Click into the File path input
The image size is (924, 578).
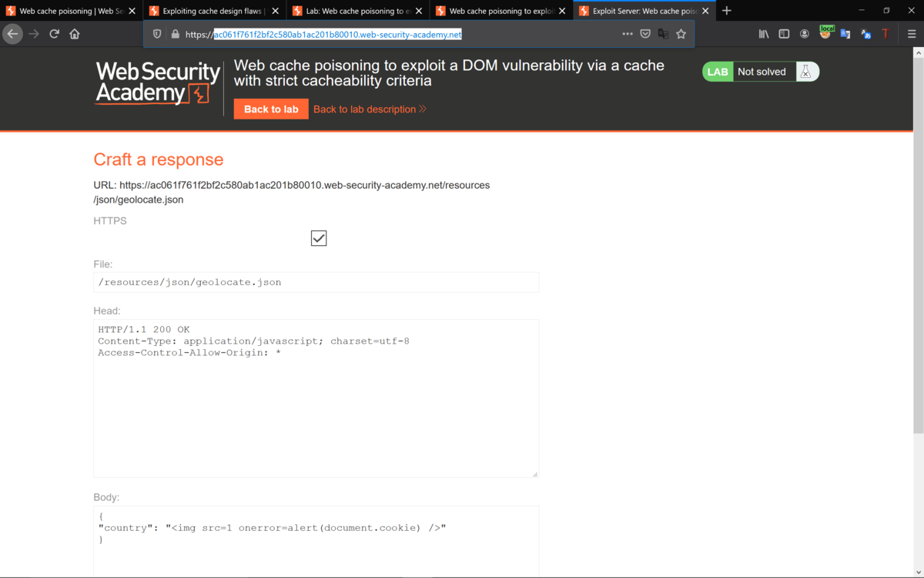[316, 282]
